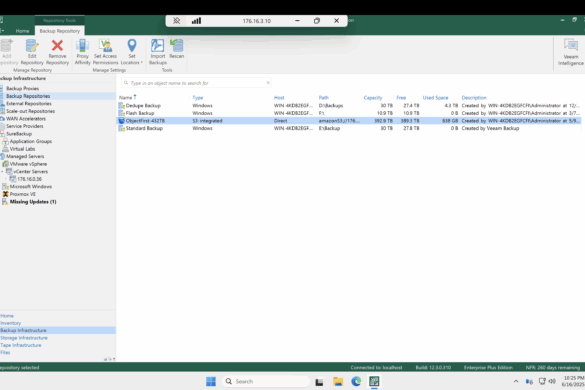Select the Dedupe Backup repository row
Viewport: 585px width, 390px height.
349,106
